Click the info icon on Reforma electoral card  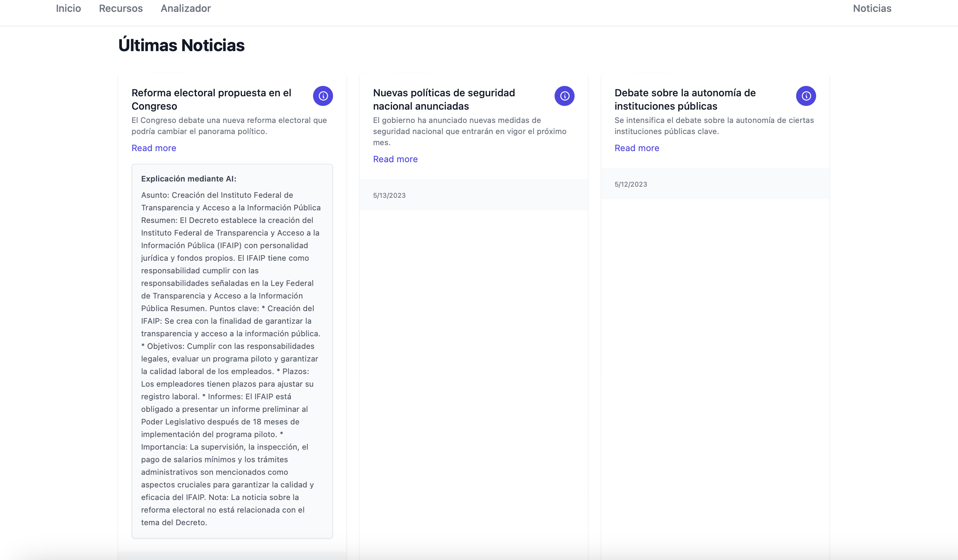pos(323,96)
